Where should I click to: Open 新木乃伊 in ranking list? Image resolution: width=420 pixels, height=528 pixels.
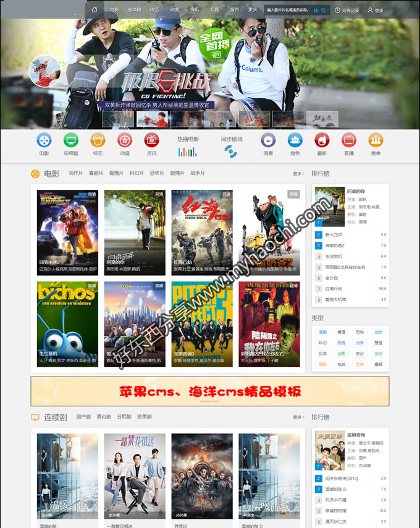334,235
